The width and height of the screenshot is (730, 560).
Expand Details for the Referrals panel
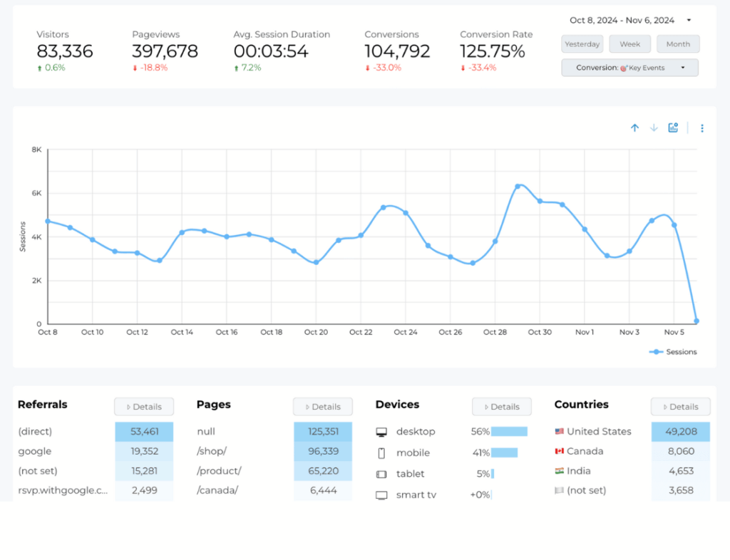coord(143,406)
